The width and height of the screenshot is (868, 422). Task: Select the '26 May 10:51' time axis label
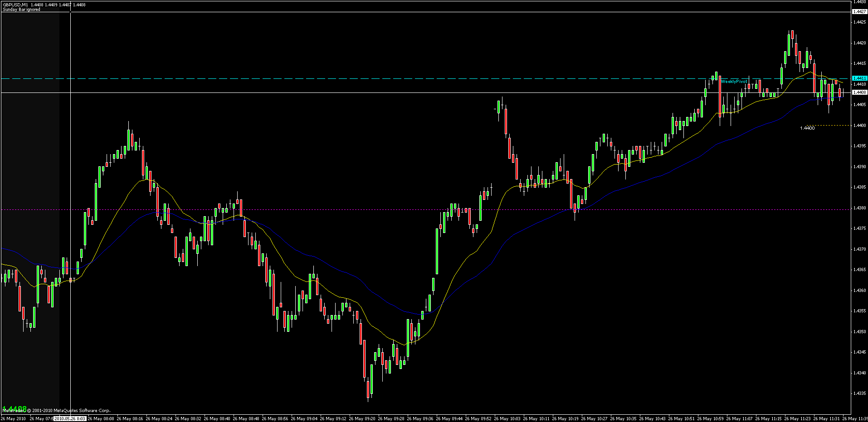pos(681,419)
